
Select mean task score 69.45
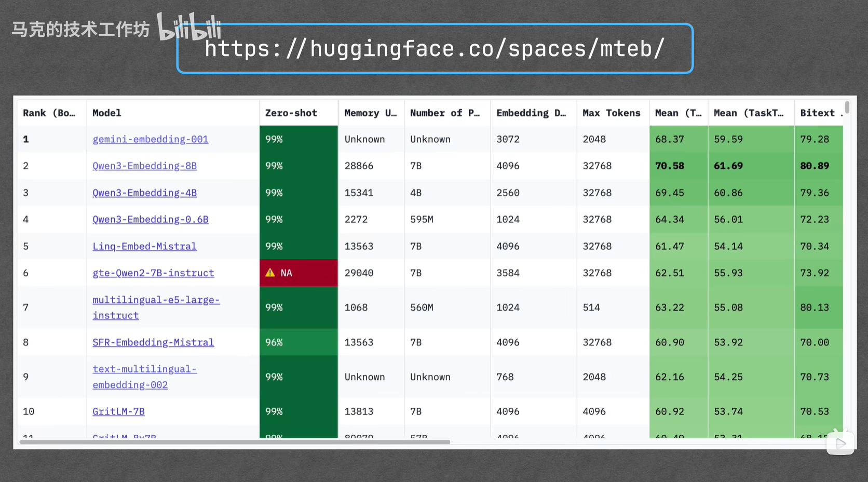(x=670, y=193)
